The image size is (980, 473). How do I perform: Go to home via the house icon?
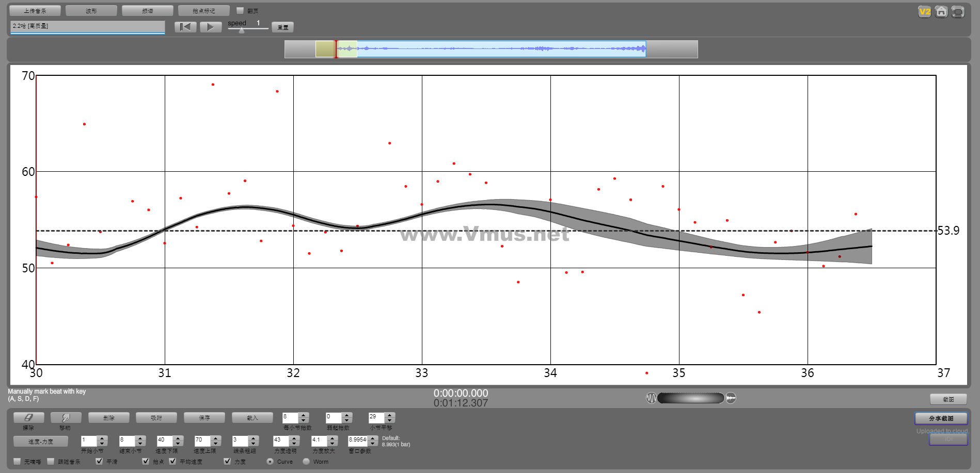pos(941,11)
